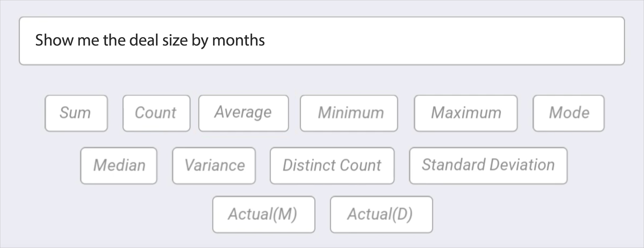This screenshot has height=248, width=644.
Task: Click the word "months" in the query
Action: (x=238, y=40)
